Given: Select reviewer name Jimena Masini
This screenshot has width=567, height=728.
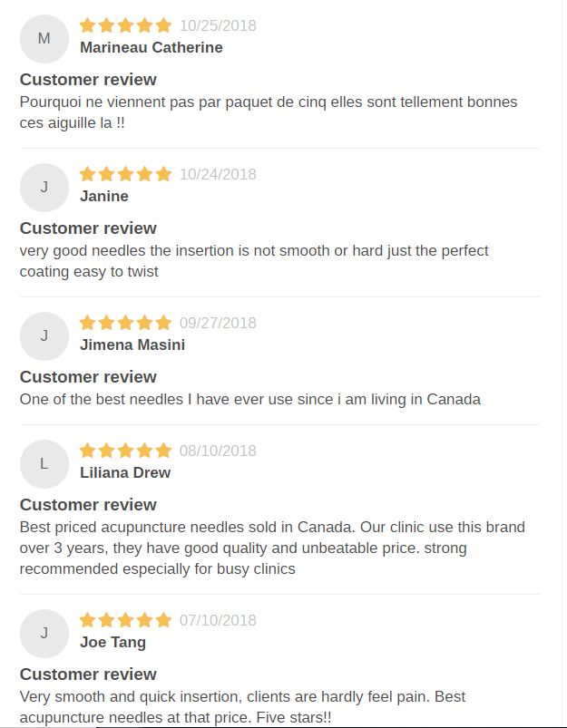Looking at the screenshot, I should [132, 345].
